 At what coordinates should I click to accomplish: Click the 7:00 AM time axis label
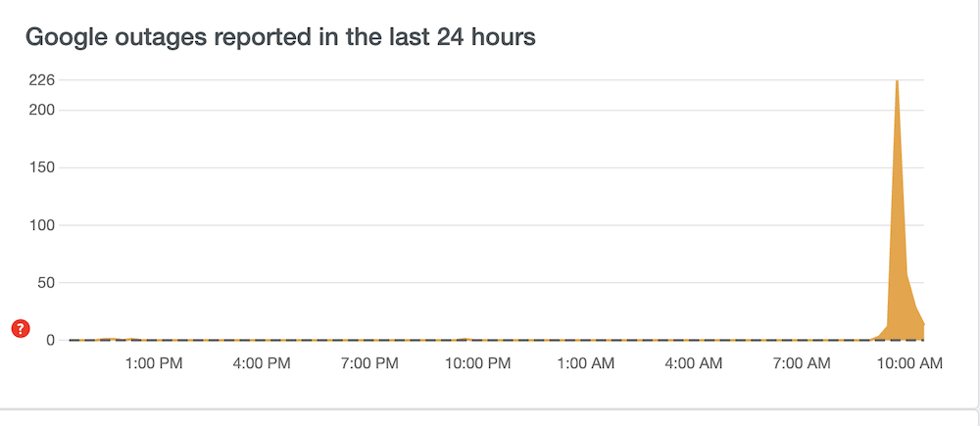click(802, 363)
